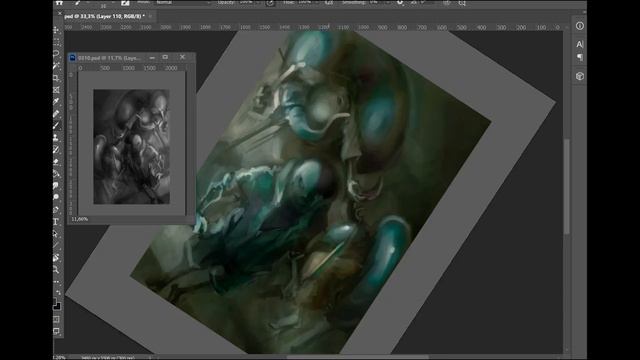Image resolution: width=640 pixels, height=360 pixels.
Task: Toggle airbrush build-up in options bar
Action: coord(329,2)
